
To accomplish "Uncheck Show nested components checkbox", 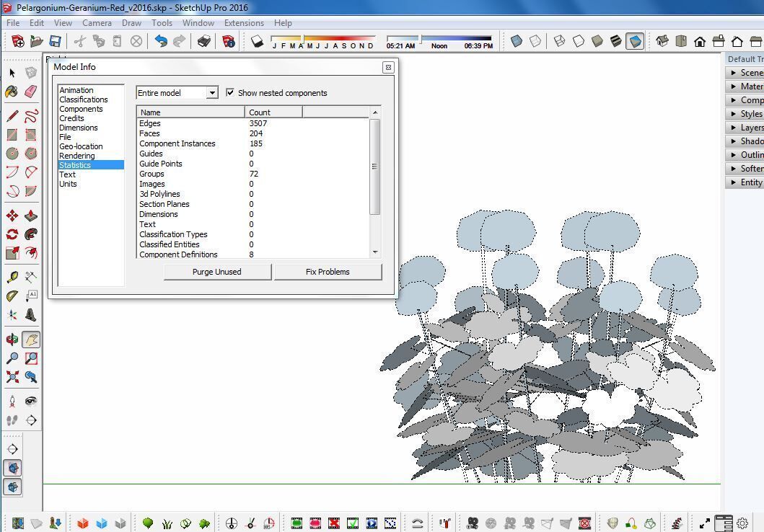I will tap(230, 92).
